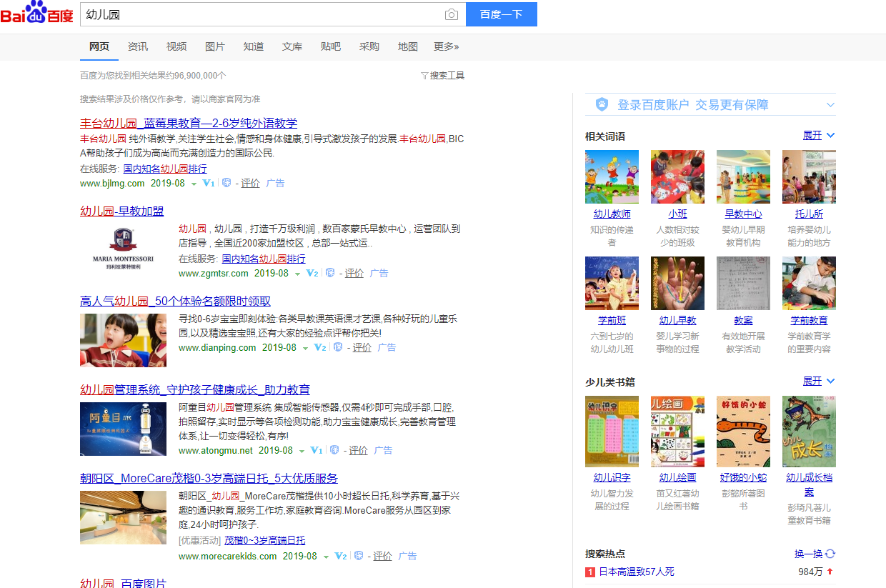Go to the 知道 tab

pyautogui.click(x=254, y=46)
